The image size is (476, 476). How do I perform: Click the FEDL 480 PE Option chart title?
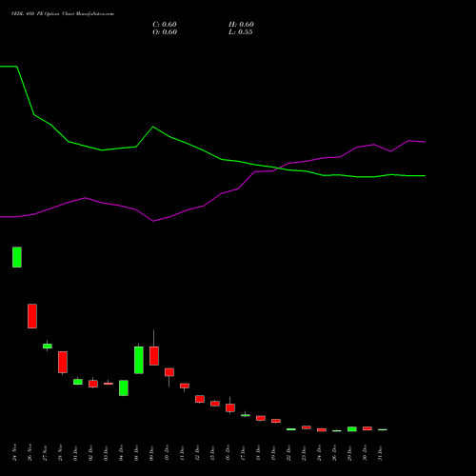63,14
